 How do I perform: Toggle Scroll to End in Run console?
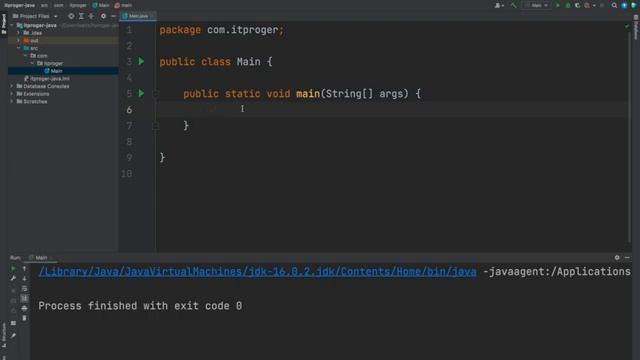pyautogui.click(x=24, y=298)
